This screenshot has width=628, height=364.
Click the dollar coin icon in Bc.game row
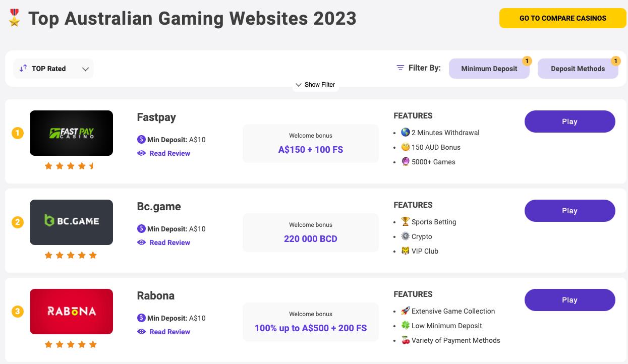coord(141,228)
